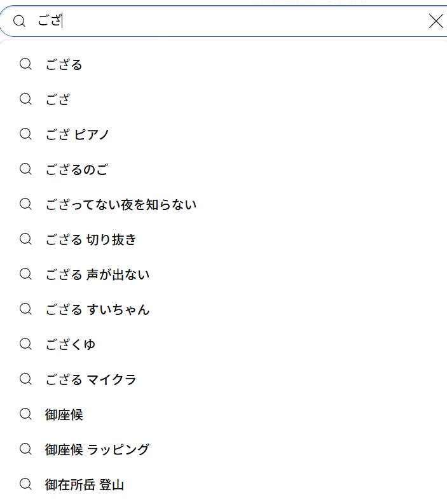Select the suggestion ござる 切り抜き

pos(224,239)
